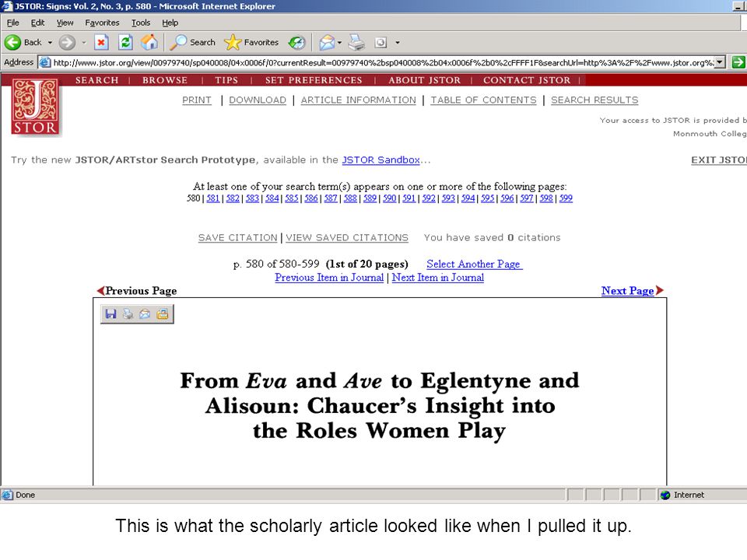This screenshot has width=747, height=560.
Task: Click the EXIT JSTOR link
Action: pos(719,160)
